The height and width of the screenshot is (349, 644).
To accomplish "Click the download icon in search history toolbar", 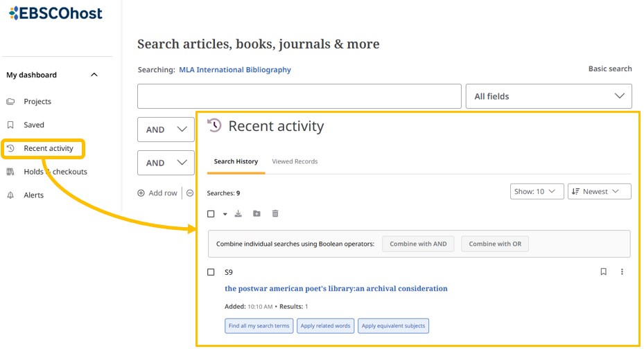I will click(238, 214).
